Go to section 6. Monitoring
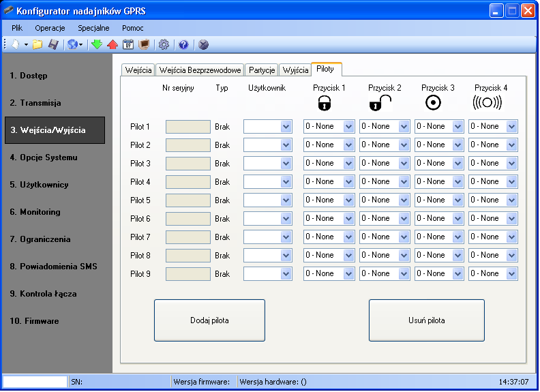 [35, 212]
